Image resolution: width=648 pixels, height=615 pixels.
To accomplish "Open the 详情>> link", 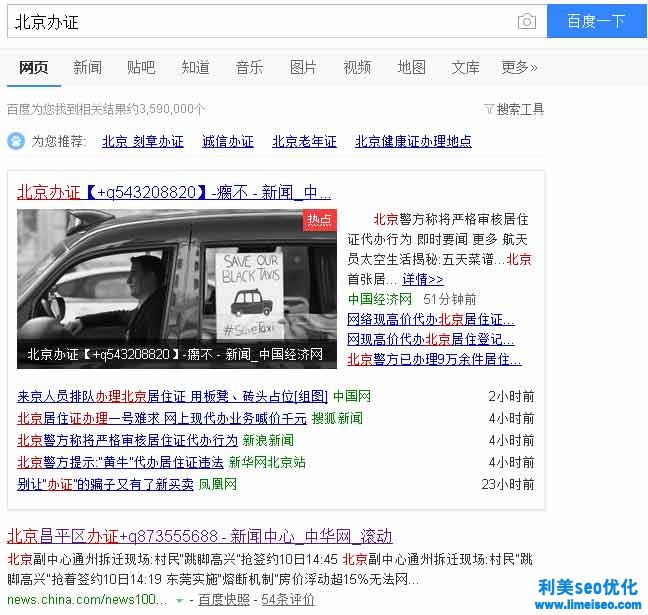I will 423,279.
